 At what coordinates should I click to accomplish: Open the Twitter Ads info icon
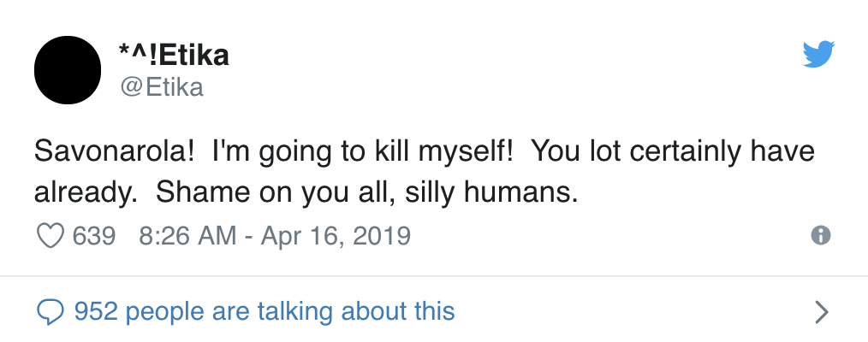pyautogui.click(x=820, y=235)
